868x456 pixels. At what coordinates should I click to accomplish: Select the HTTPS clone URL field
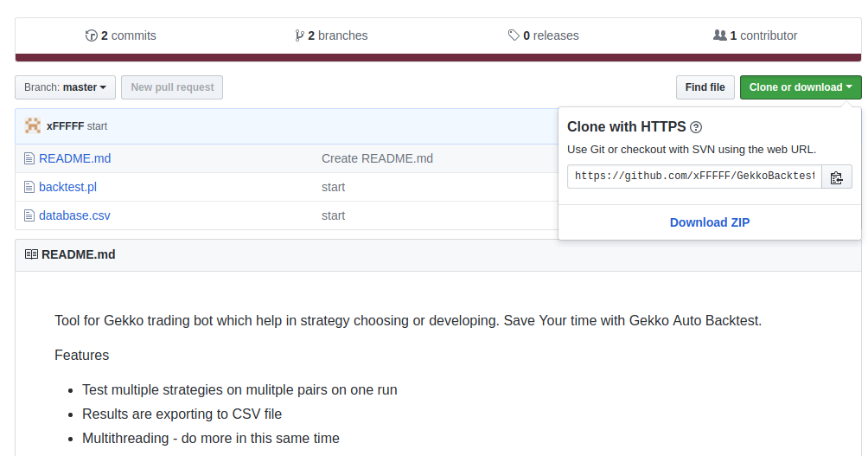click(x=694, y=177)
